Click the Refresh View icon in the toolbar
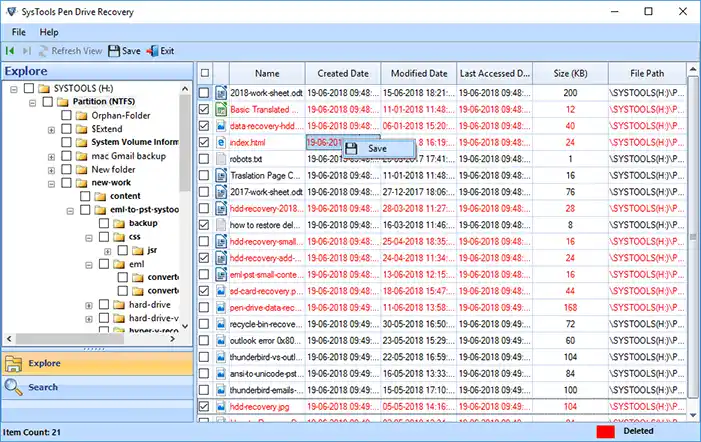 pos(43,51)
